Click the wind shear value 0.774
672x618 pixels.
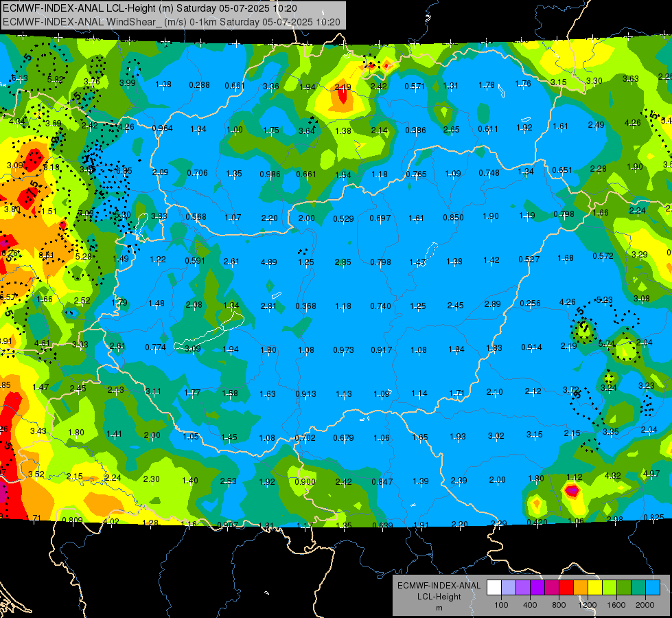pos(156,347)
